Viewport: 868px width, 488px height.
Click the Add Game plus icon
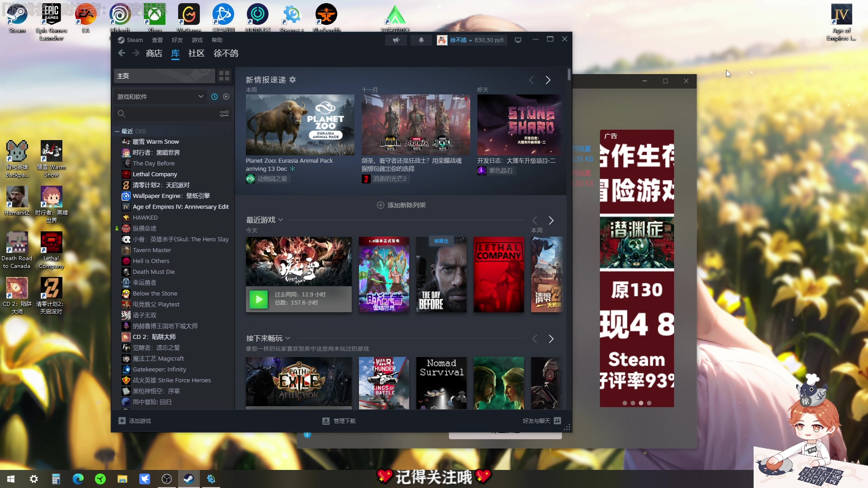tap(122, 421)
